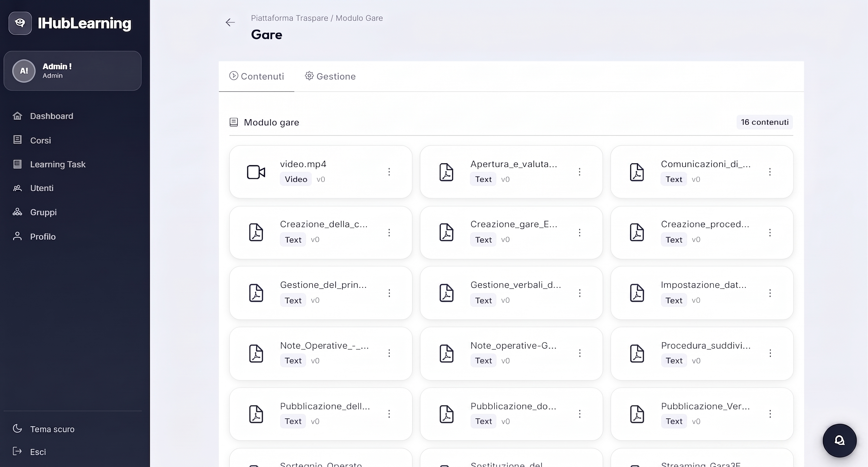Click the 16 contenuti badge
The height and width of the screenshot is (467, 868).
pos(765,122)
